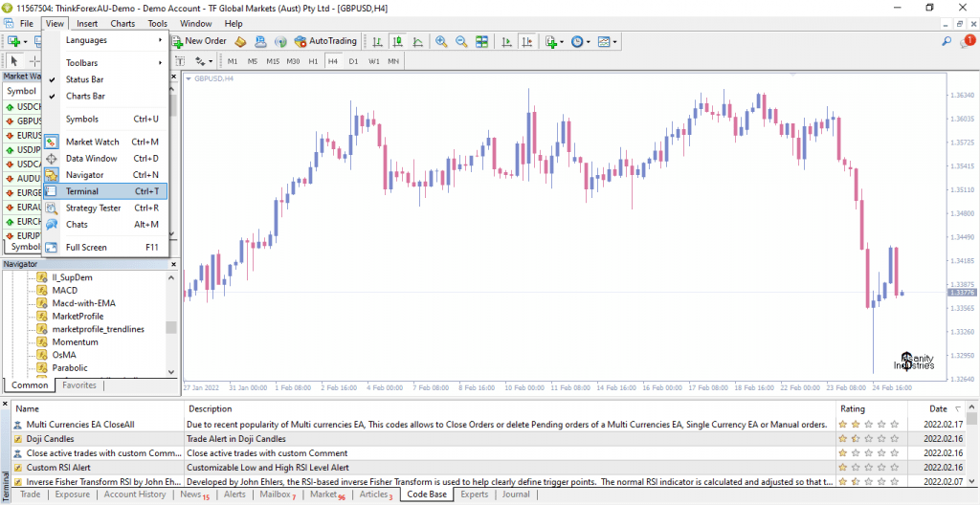Click the New Order toolbar button
This screenshot has height=505, width=980.
point(198,41)
